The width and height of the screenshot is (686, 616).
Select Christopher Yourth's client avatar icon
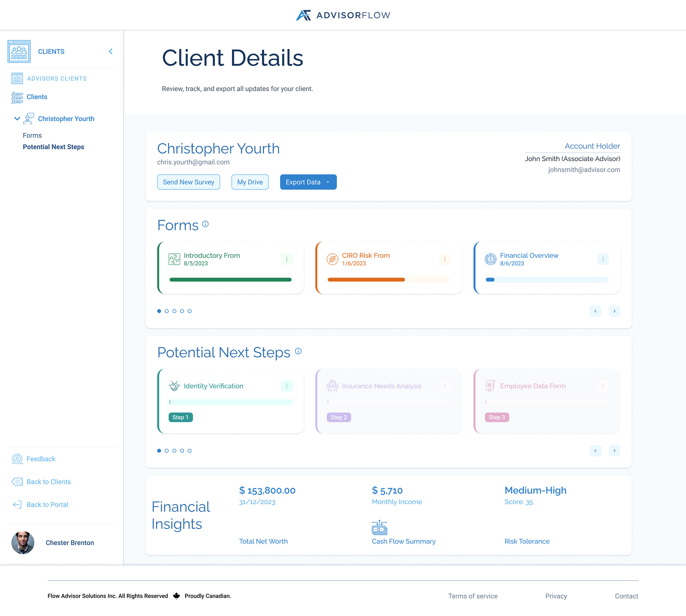(x=29, y=118)
